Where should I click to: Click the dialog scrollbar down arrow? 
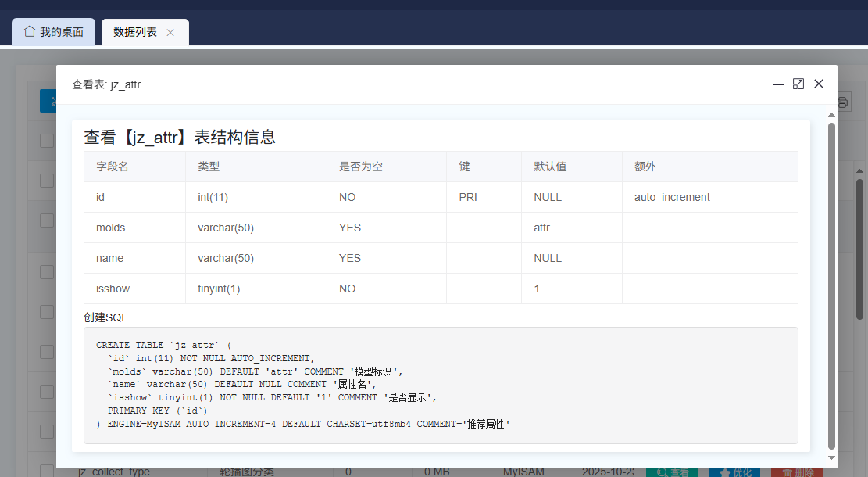(x=831, y=457)
